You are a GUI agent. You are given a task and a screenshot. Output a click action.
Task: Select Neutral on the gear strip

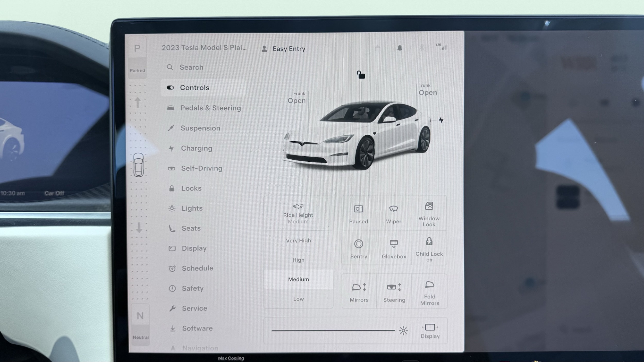[x=140, y=324]
